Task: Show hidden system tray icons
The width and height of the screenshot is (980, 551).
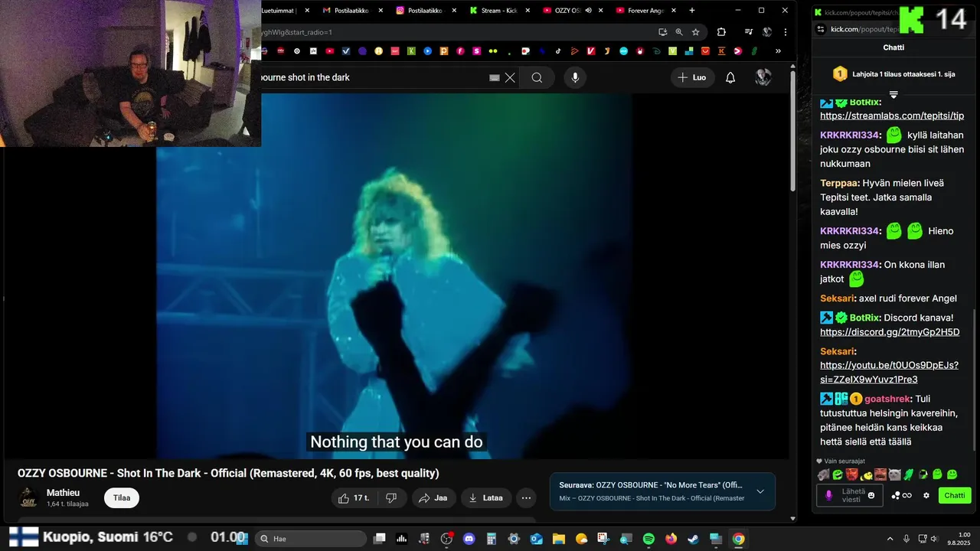Action: point(890,539)
